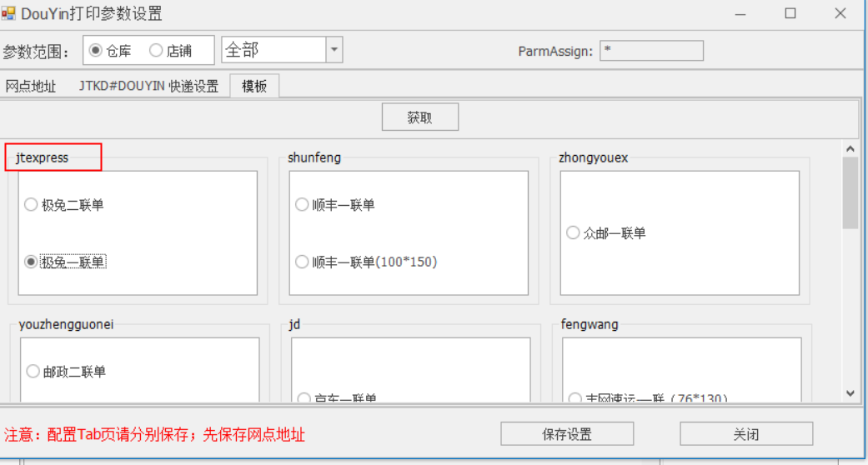Click the 保存设置 button
This screenshot has width=868, height=465.
coord(567,433)
